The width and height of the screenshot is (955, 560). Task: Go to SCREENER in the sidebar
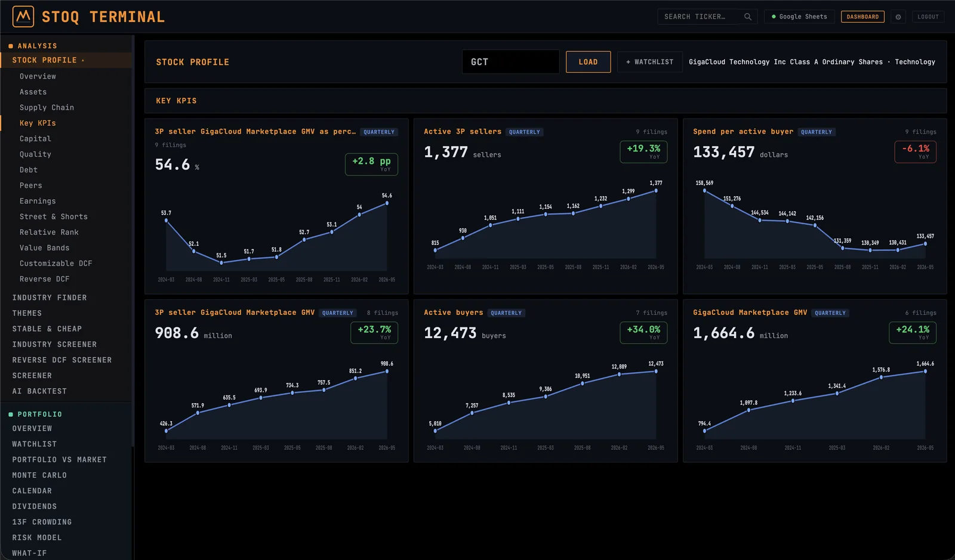click(32, 375)
